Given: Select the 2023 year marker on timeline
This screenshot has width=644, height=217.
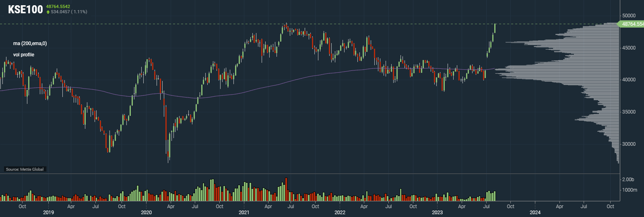Looking at the screenshot, I should [x=437, y=213].
